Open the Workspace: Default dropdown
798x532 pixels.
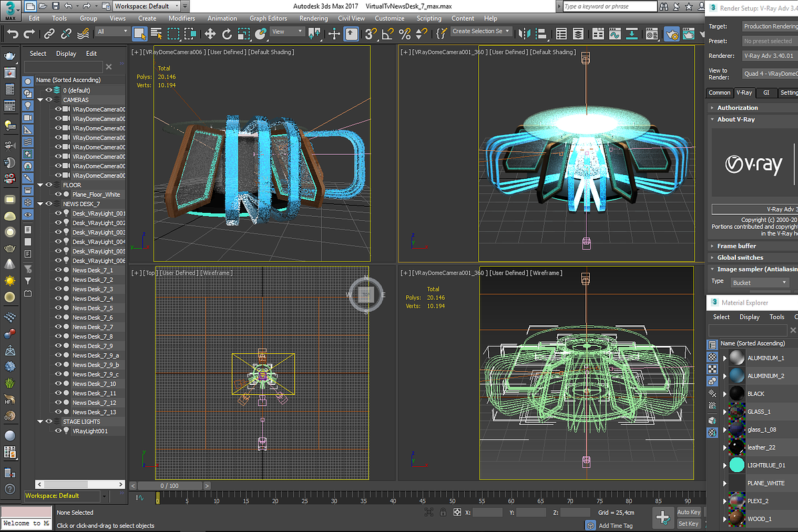coord(146,6)
